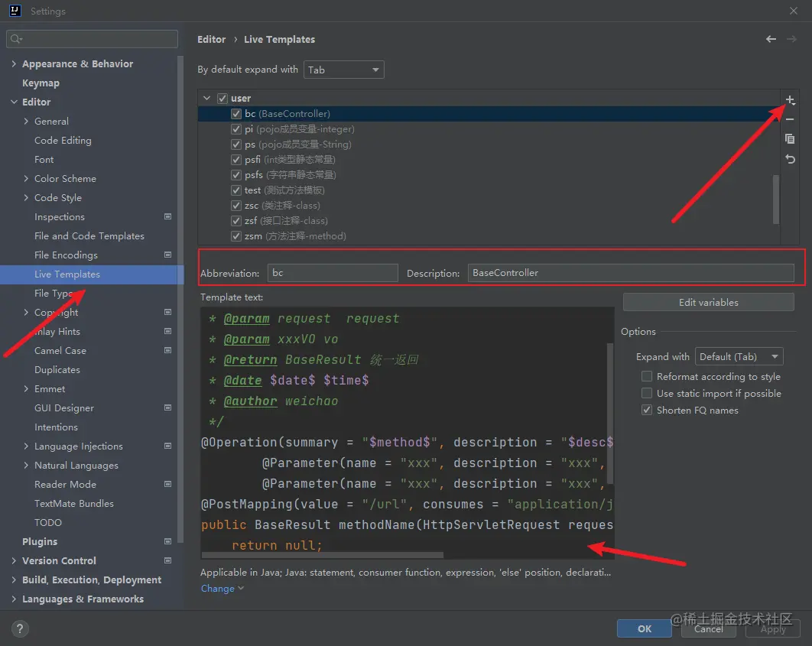Open Font settings page

click(44, 160)
